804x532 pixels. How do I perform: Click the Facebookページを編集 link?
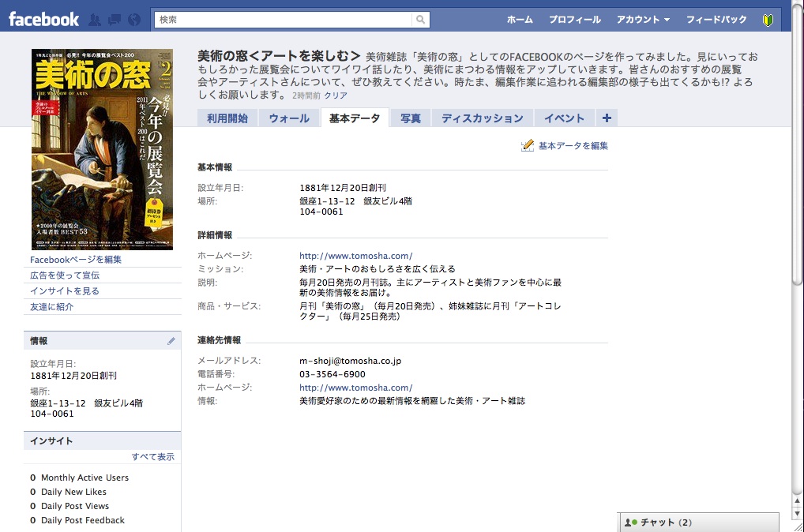point(76,260)
